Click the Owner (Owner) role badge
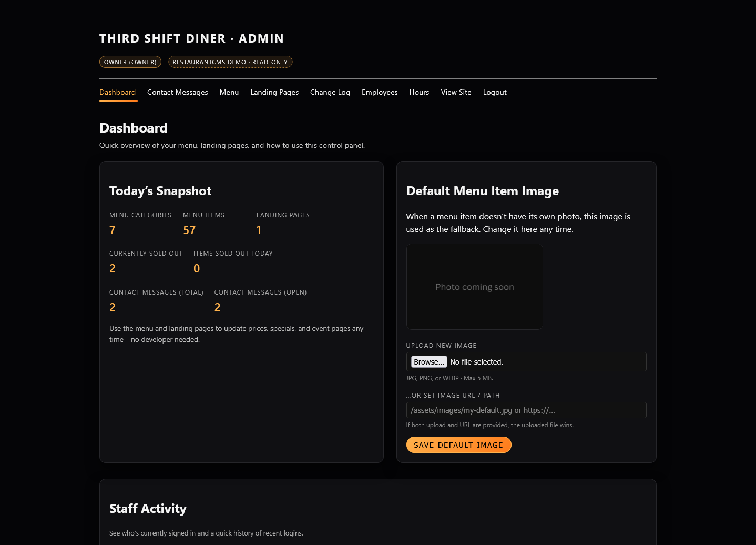The width and height of the screenshot is (756, 545). 130,62
